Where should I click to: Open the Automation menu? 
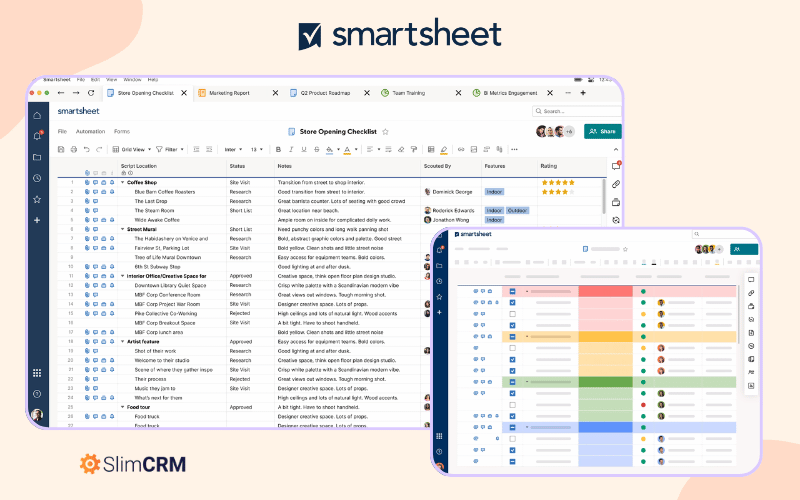pos(90,132)
